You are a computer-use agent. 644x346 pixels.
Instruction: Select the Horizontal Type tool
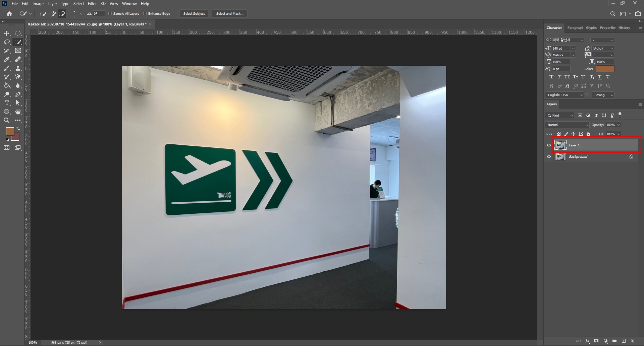coord(7,103)
